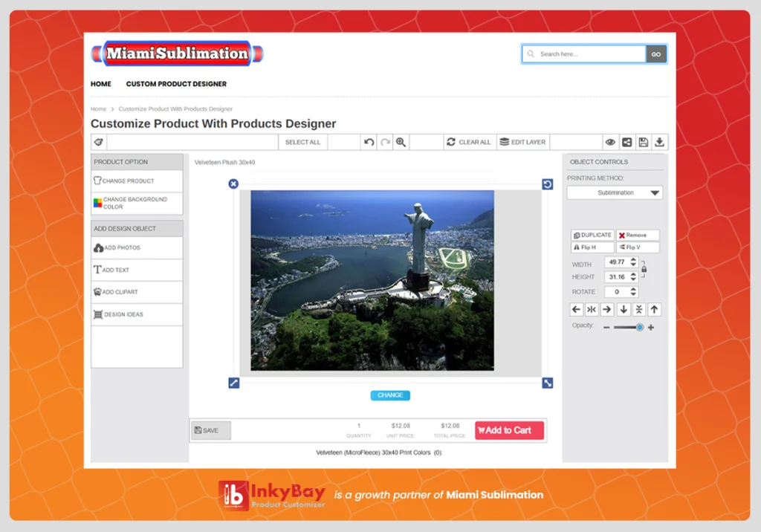761x532 pixels.
Task: Flip the image horizontally with Flip H
Action: coord(592,247)
